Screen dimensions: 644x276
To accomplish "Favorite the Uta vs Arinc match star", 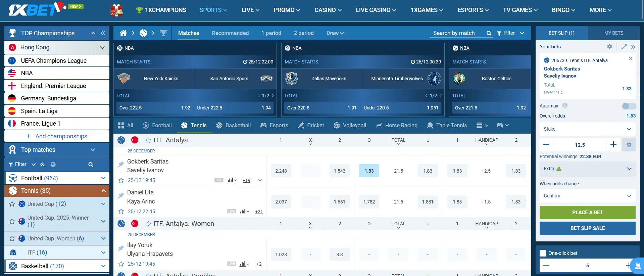I will (121, 212).
